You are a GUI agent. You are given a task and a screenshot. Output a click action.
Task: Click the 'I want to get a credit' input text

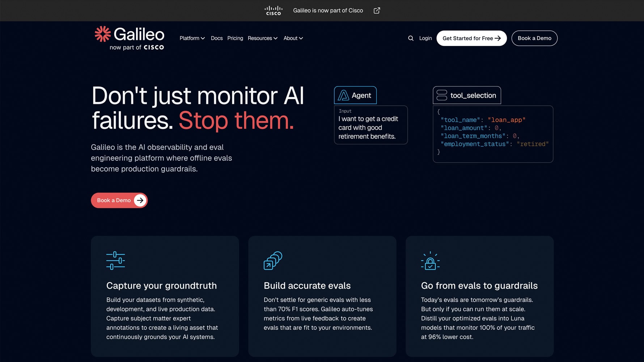pyautogui.click(x=368, y=127)
